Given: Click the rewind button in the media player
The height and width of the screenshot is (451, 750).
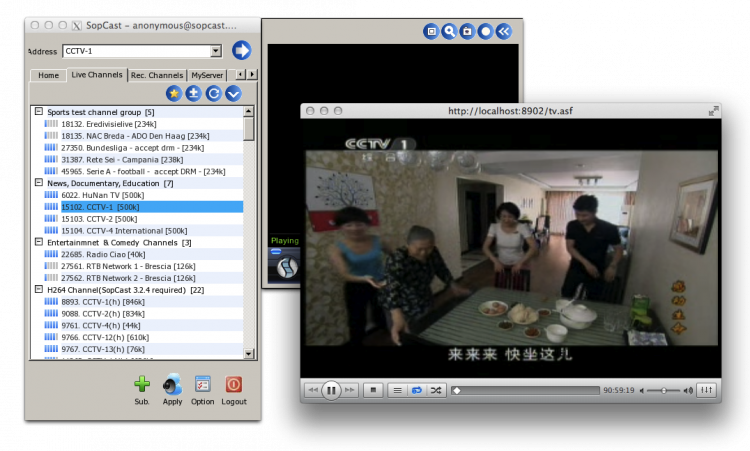Looking at the screenshot, I should coord(313,390).
